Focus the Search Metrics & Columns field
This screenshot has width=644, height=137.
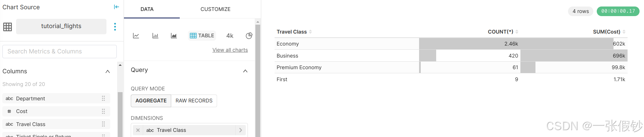(x=60, y=51)
